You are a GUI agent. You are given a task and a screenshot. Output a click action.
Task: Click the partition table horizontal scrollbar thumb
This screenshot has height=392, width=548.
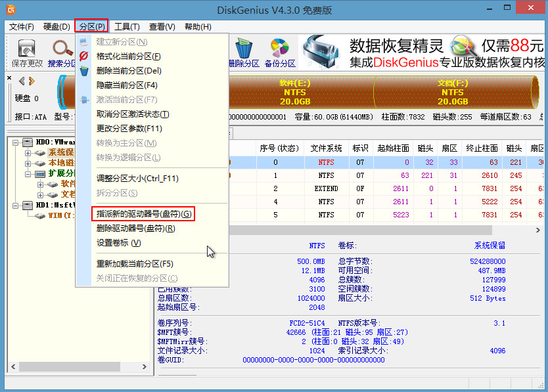[x=360, y=230]
